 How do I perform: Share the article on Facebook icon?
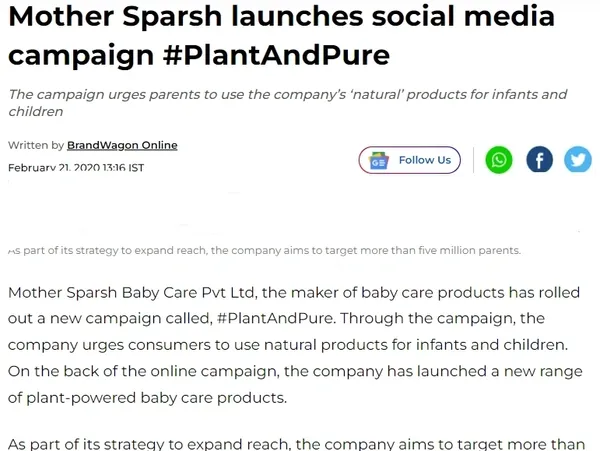coord(539,160)
